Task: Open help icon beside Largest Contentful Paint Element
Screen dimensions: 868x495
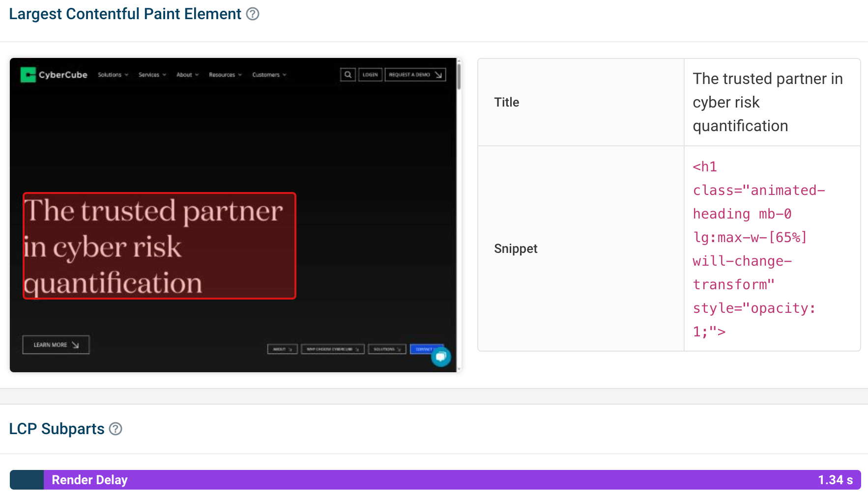Action: 253,14
